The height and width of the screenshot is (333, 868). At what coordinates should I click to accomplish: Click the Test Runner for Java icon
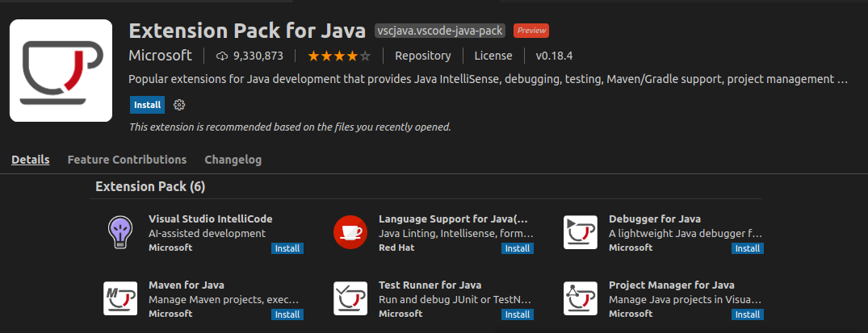point(350,298)
